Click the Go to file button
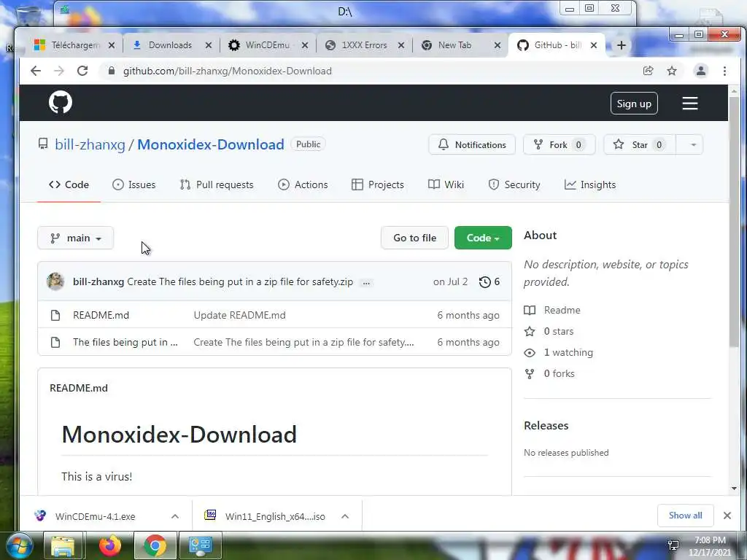747x560 pixels. coord(414,238)
